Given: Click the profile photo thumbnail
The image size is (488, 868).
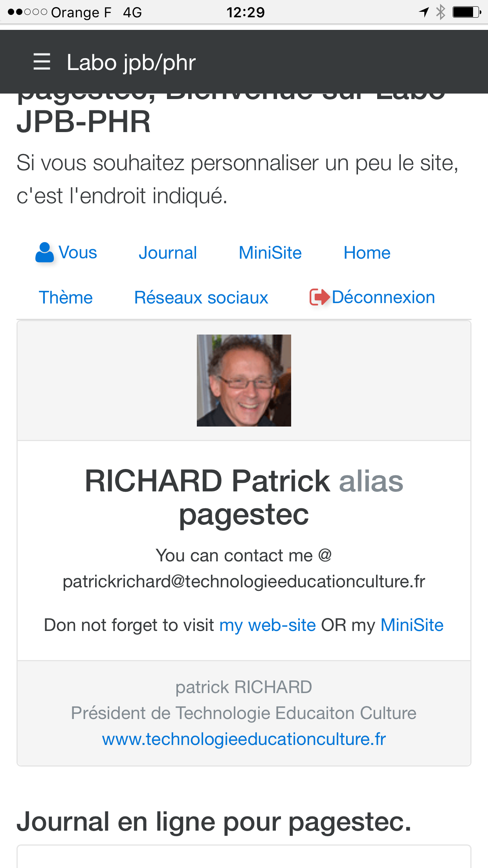Looking at the screenshot, I should pos(244,381).
